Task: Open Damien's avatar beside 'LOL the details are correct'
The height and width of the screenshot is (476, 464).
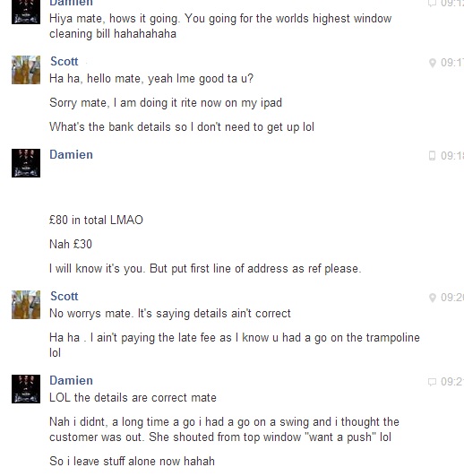Action: [x=26, y=389]
